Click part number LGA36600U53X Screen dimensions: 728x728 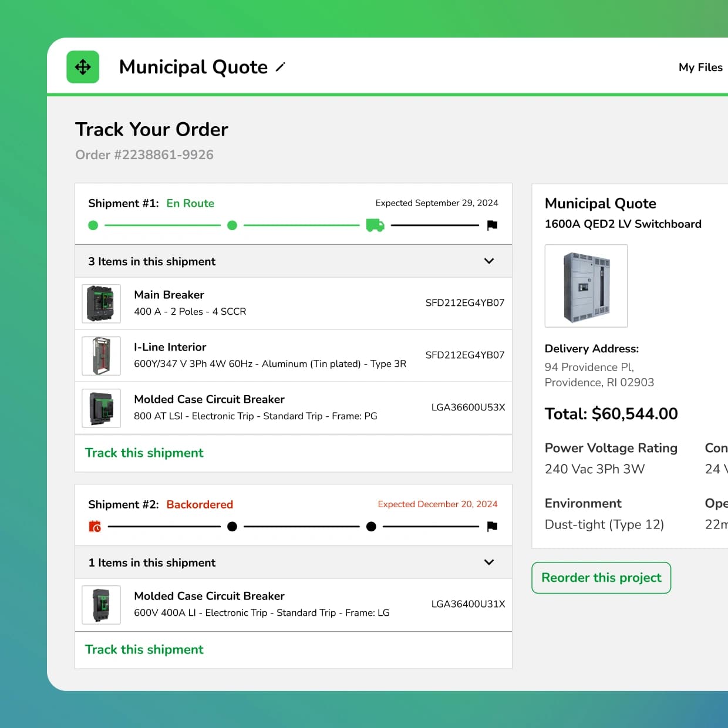tap(468, 407)
